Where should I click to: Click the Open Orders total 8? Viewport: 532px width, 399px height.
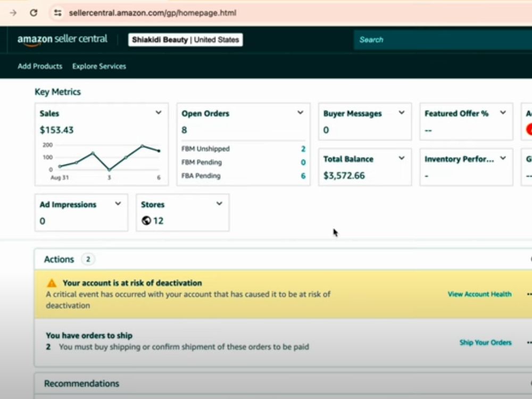[x=184, y=130]
